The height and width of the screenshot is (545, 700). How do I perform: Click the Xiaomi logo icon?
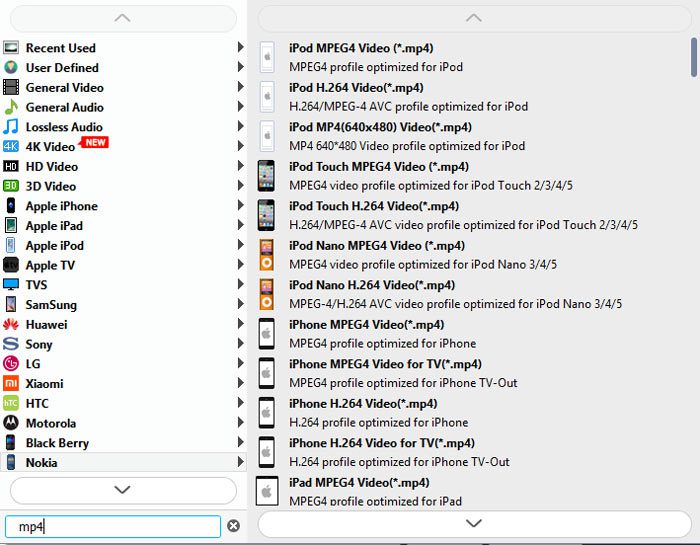[x=11, y=383]
